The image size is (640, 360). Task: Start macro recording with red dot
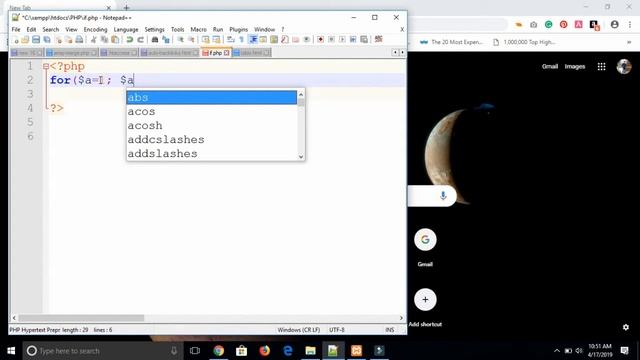point(321,40)
